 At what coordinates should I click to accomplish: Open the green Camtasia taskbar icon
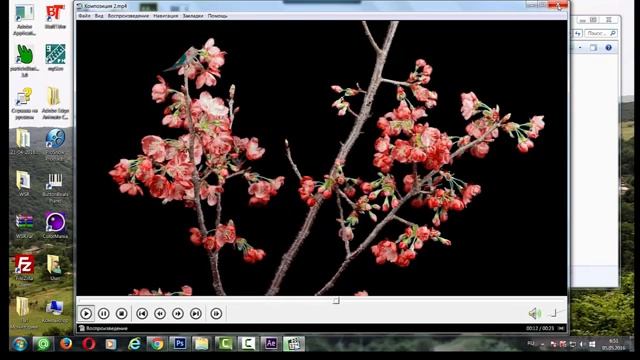(x=224, y=344)
